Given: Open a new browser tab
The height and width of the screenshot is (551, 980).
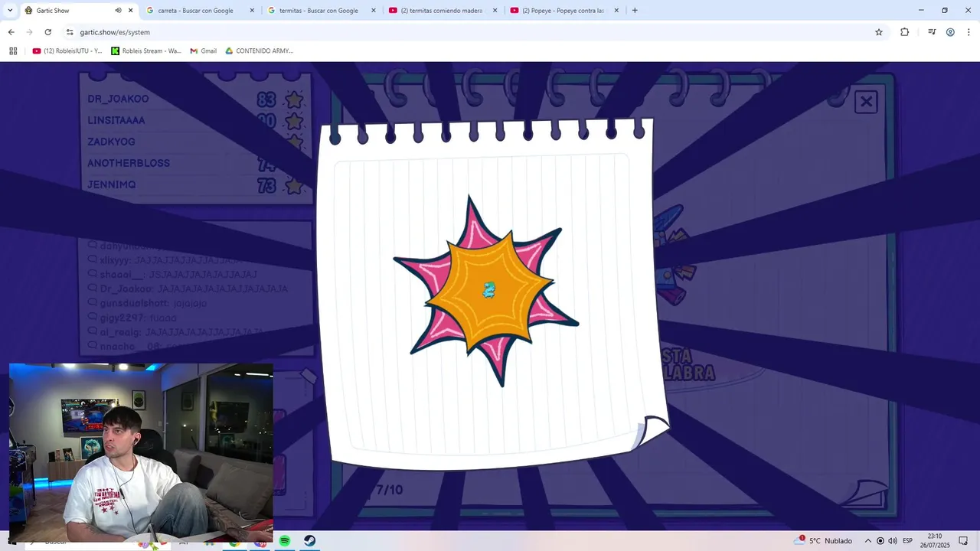Looking at the screenshot, I should pos(635,11).
